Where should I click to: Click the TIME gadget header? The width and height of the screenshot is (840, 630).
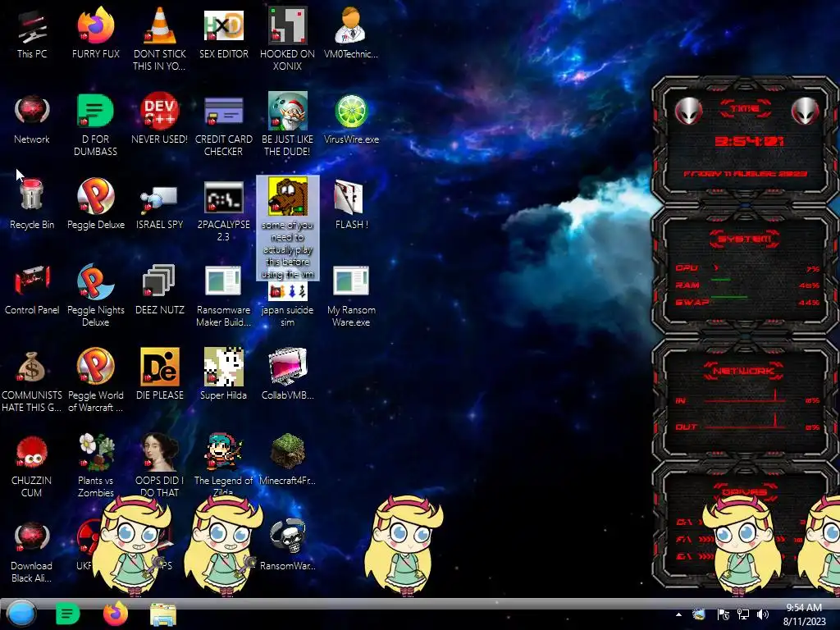coord(745,108)
